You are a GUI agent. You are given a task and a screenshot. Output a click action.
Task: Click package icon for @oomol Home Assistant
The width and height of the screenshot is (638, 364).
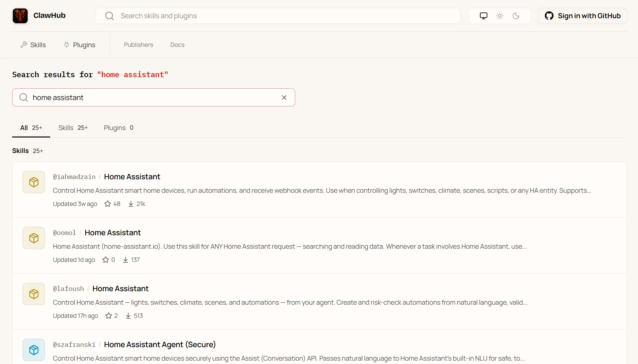point(34,238)
